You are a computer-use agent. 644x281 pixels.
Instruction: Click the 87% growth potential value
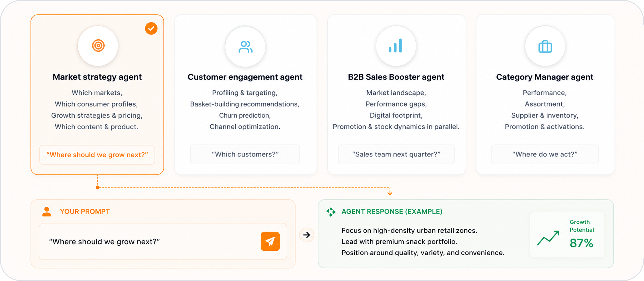click(581, 243)
